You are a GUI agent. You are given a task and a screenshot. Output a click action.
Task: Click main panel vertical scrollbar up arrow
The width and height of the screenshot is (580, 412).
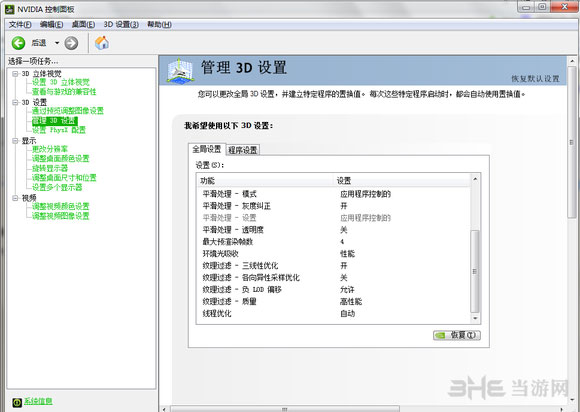pyautogui.click(x=572, y=61)
